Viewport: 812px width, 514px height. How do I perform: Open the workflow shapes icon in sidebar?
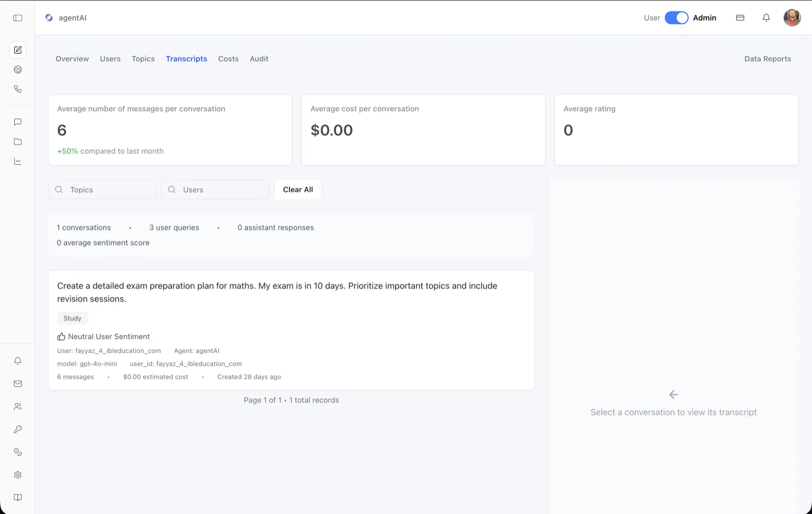click(x=18, y=89)
